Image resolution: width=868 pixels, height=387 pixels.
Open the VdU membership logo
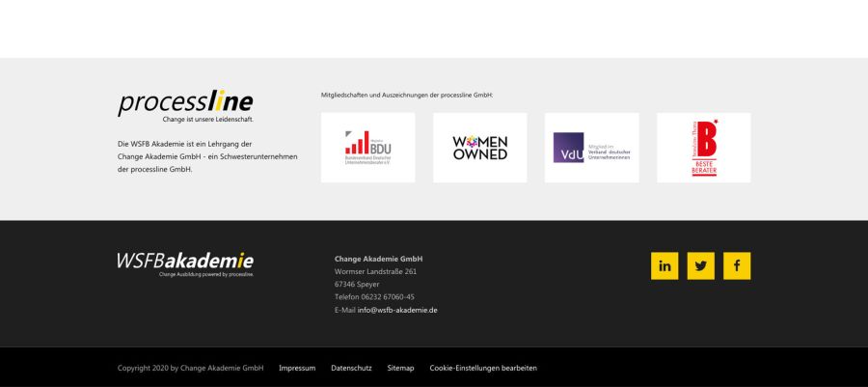pyautogui.click(x=592, y=148)
